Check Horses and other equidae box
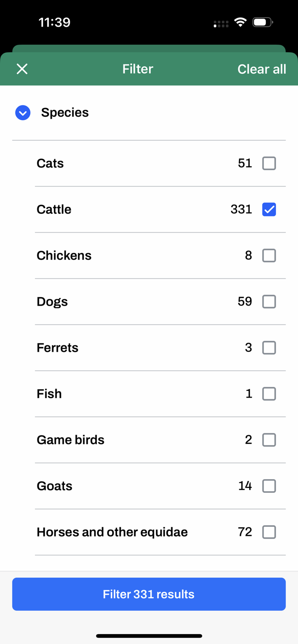Image resolution: width=298 pixels, height=644 pixels. [x=269, y=532]
